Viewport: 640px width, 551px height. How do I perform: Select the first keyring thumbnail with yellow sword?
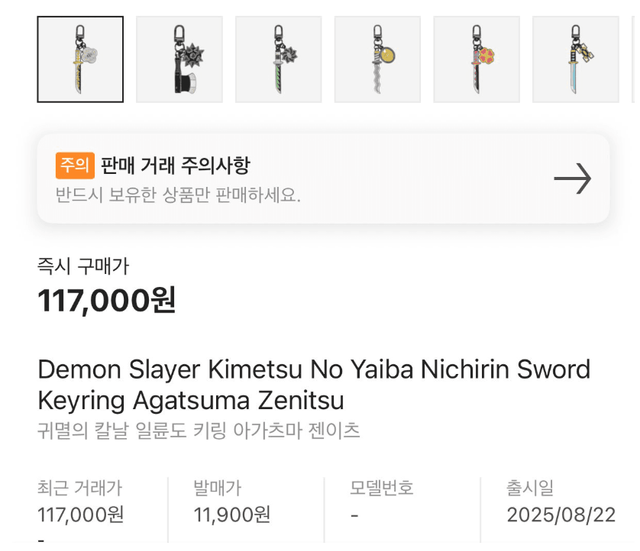click(x=80, y=59)
